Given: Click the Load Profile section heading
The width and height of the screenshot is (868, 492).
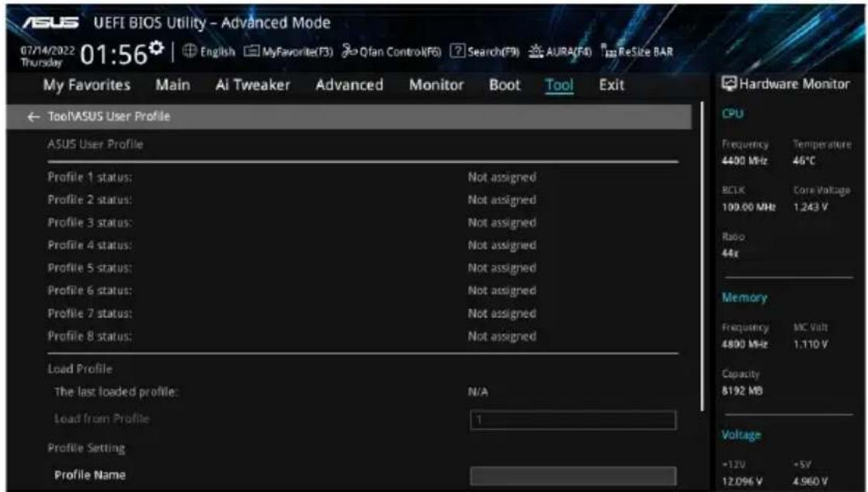Looking at the screenshot, I should tap(80, 369).
